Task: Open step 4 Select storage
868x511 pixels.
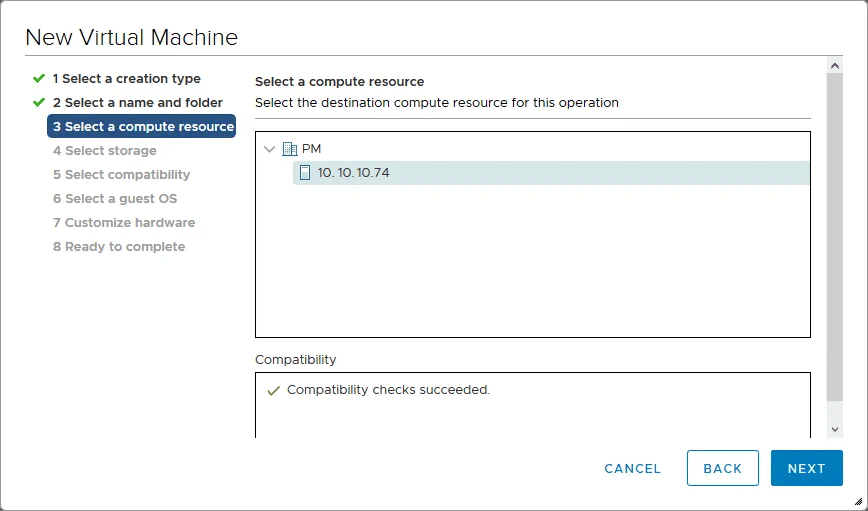Action: 104,151
